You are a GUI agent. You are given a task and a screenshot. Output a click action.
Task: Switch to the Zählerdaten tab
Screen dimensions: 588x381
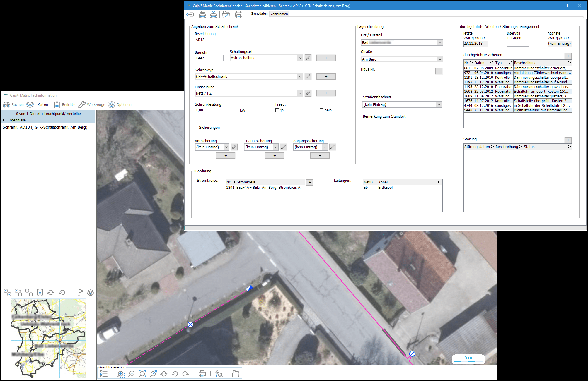pyautogui.click(x=279, y=14)
